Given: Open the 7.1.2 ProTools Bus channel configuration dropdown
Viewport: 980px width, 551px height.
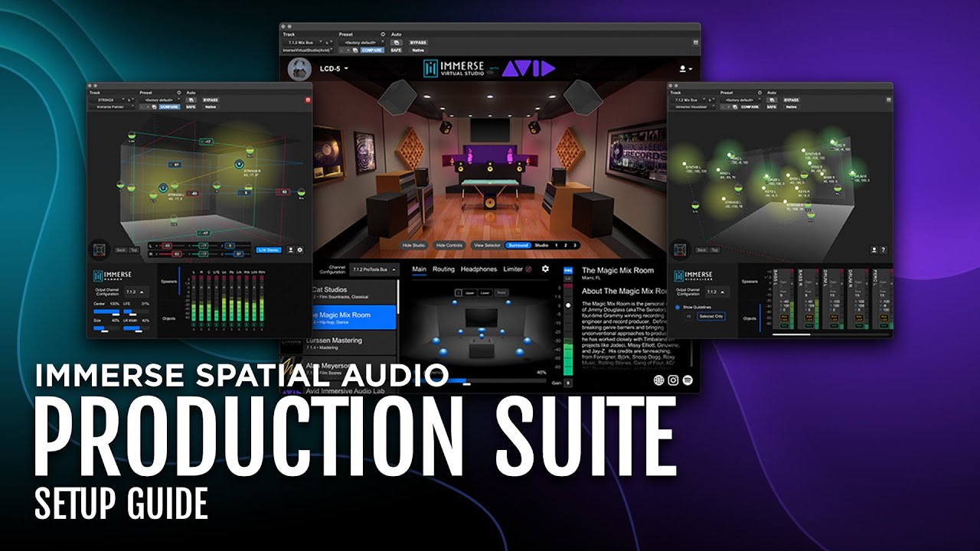Looking at the screenshot, I should coord(374,269).
